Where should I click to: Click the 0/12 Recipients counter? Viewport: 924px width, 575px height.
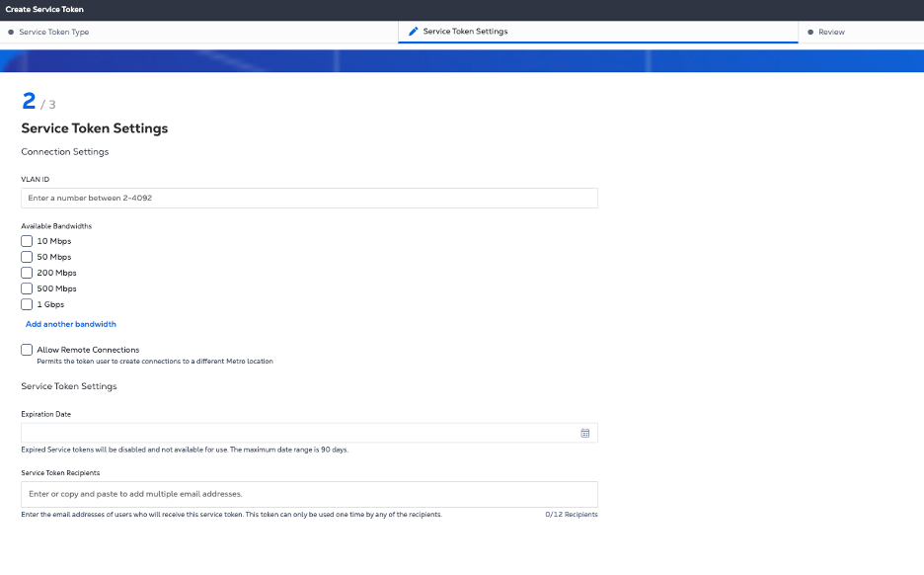click(571, 515)
